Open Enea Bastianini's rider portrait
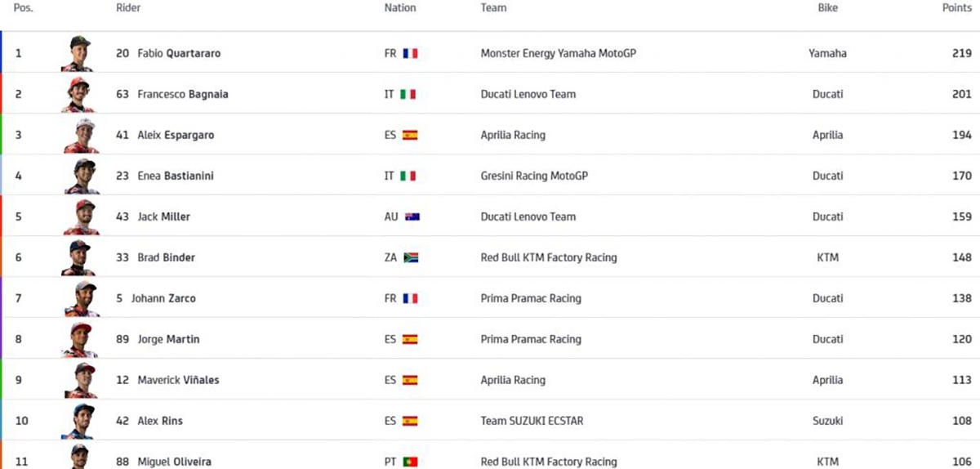The image size is (980, 469). (x=82, y=176)
